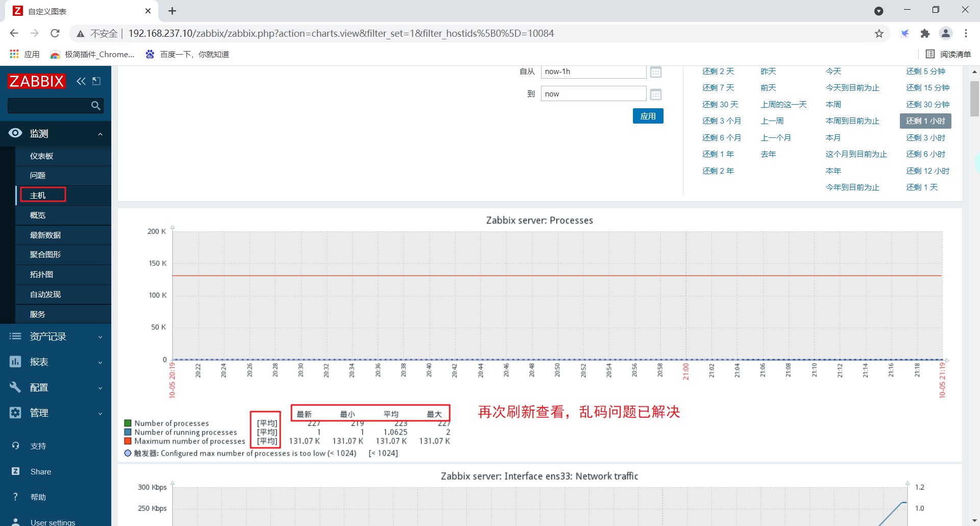
Task: Collapse the 监测 menu section
Action: pyautogui.click(x=100, y=134)
